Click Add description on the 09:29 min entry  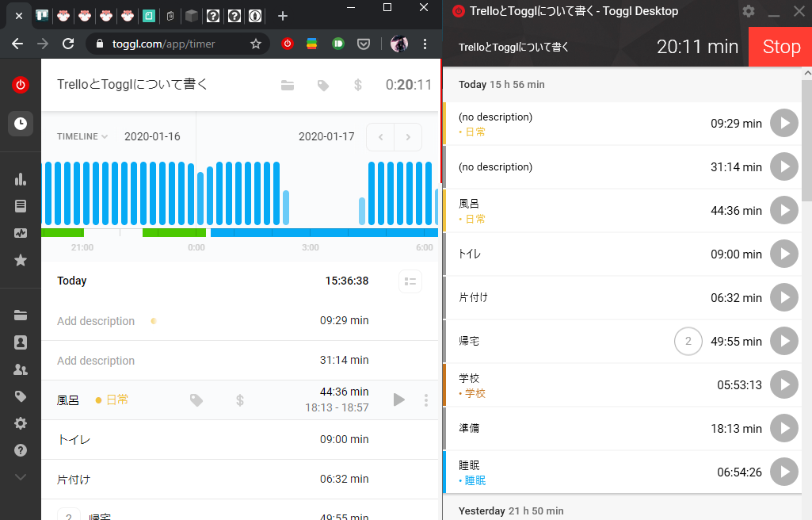pos(96,321)
